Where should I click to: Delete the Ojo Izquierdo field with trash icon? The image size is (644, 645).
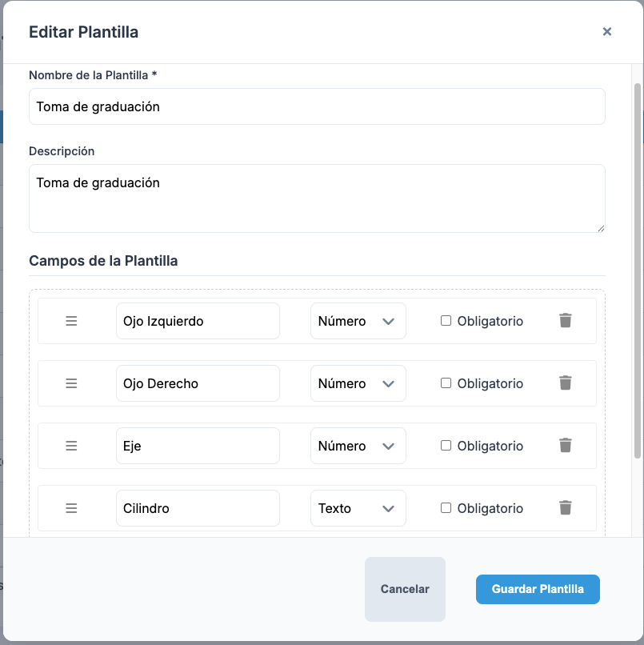[565, 320]
